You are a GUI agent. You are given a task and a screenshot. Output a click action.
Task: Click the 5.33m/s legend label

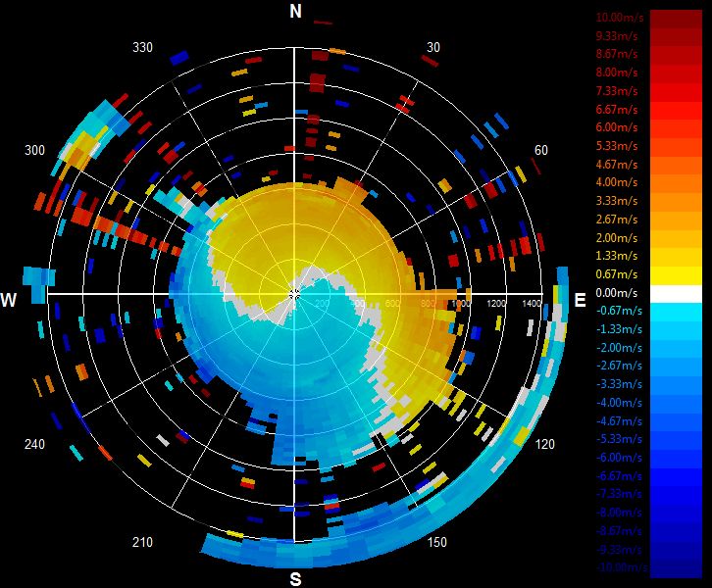click(x=617, y=146)
